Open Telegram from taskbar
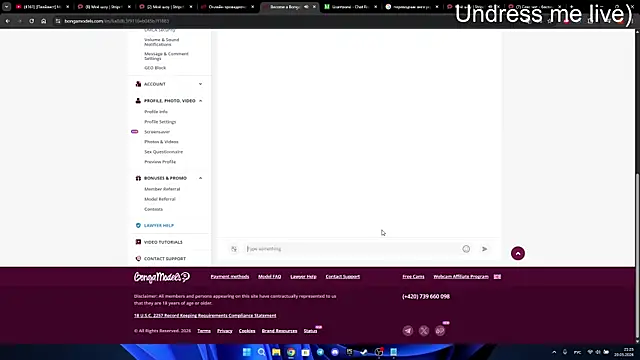This screenshot has width=640, height=360. click(320, 352)
